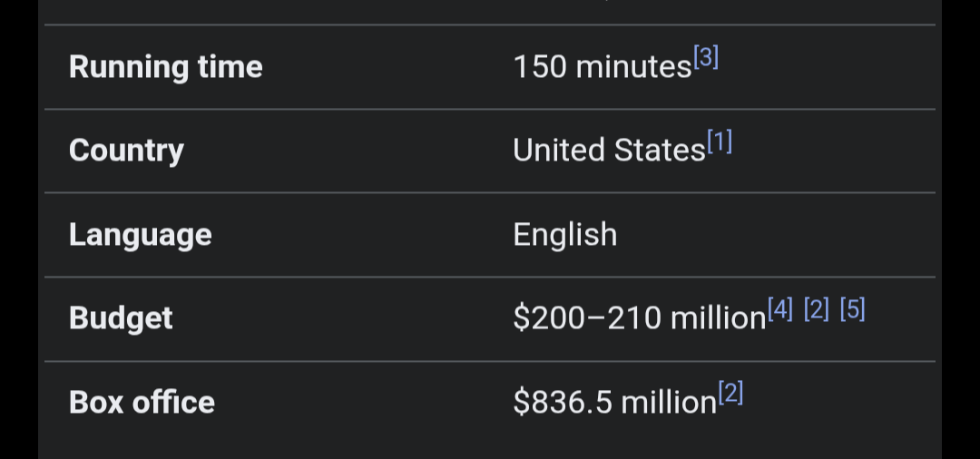This screenshot has height=459, width=980.
Task: Click the $836.5 figure in Box office
Action: click(x=563, y=402)
